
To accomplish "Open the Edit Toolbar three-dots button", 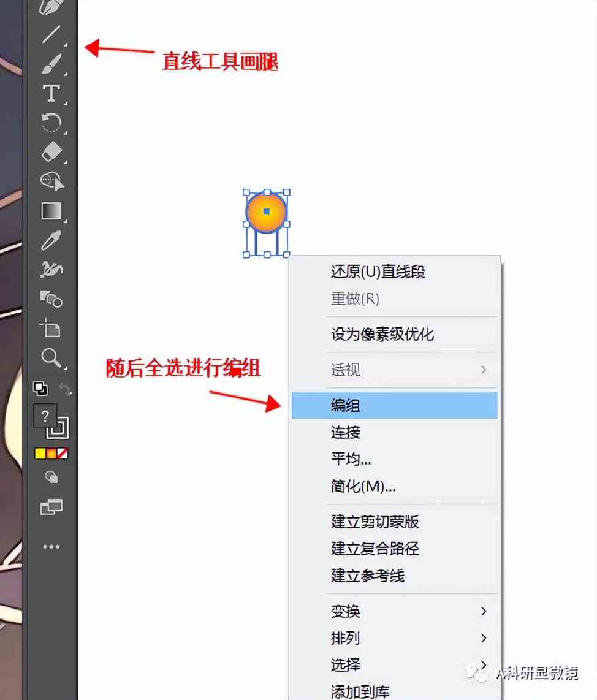I will pos(51,546).
